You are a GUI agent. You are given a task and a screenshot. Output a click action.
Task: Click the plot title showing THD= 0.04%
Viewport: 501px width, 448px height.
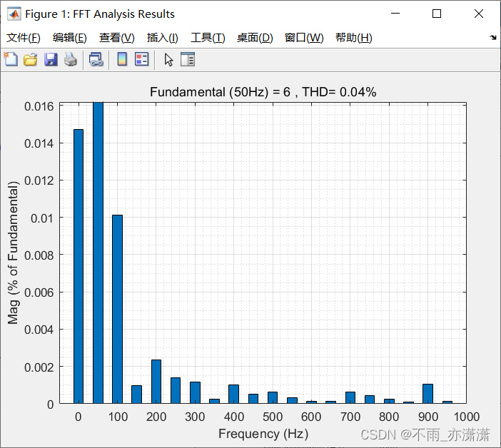pos(263,92)
